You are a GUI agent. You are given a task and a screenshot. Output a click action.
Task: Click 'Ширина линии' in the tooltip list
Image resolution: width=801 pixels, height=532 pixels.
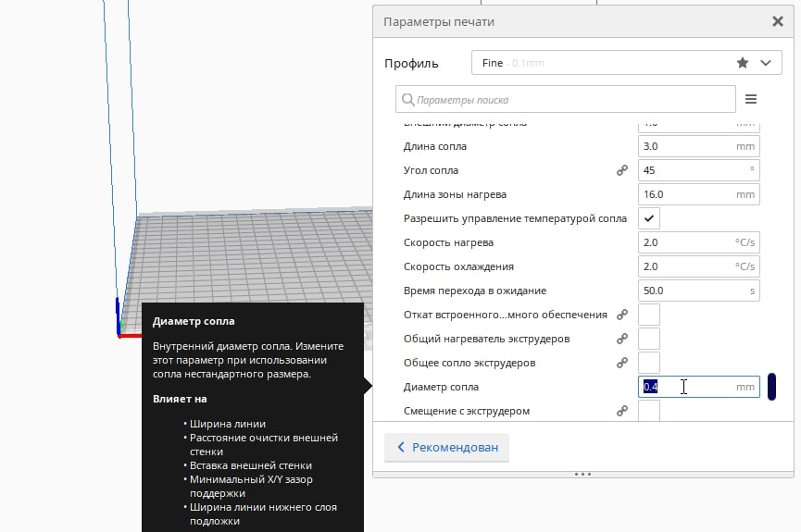[227, 424]
